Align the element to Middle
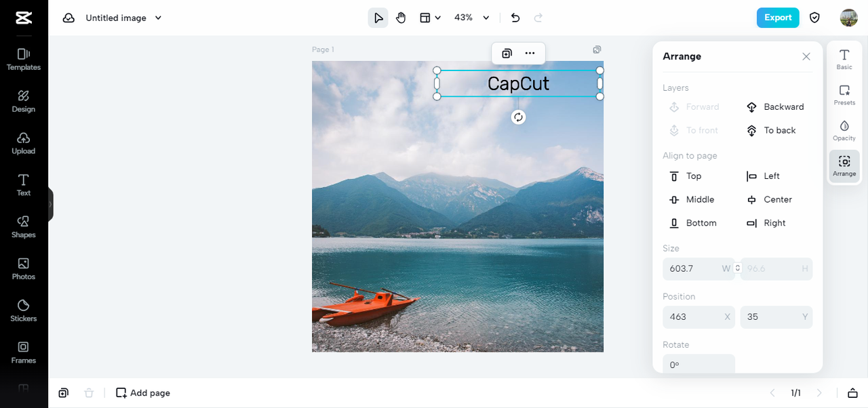The height and width of the screenshot is (408, 868). pyautogui.click(x=692, y=199)
